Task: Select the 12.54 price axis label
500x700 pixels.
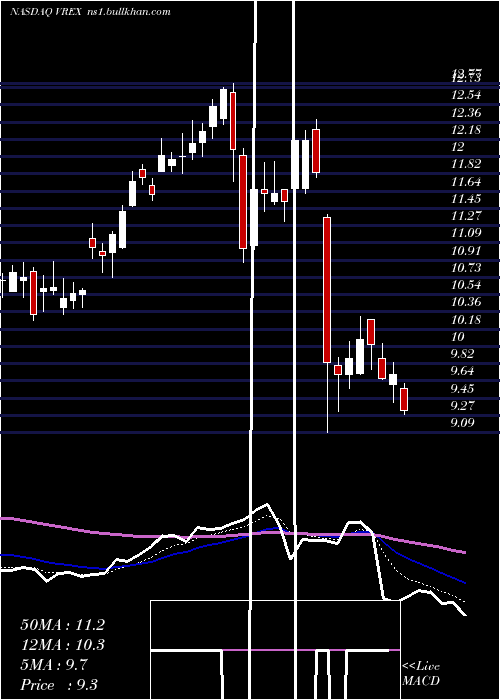Action: pyautogui.click(x=466, y=95)
